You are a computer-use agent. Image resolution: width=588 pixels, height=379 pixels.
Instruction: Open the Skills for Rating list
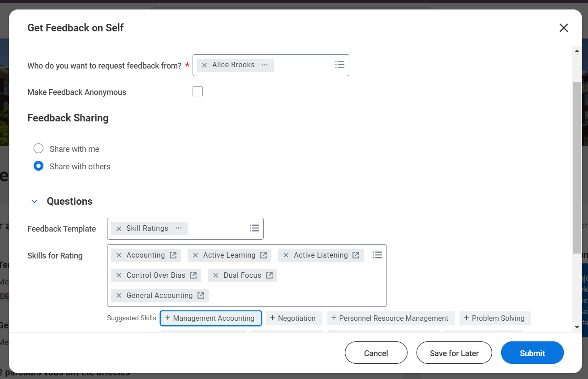378,255
